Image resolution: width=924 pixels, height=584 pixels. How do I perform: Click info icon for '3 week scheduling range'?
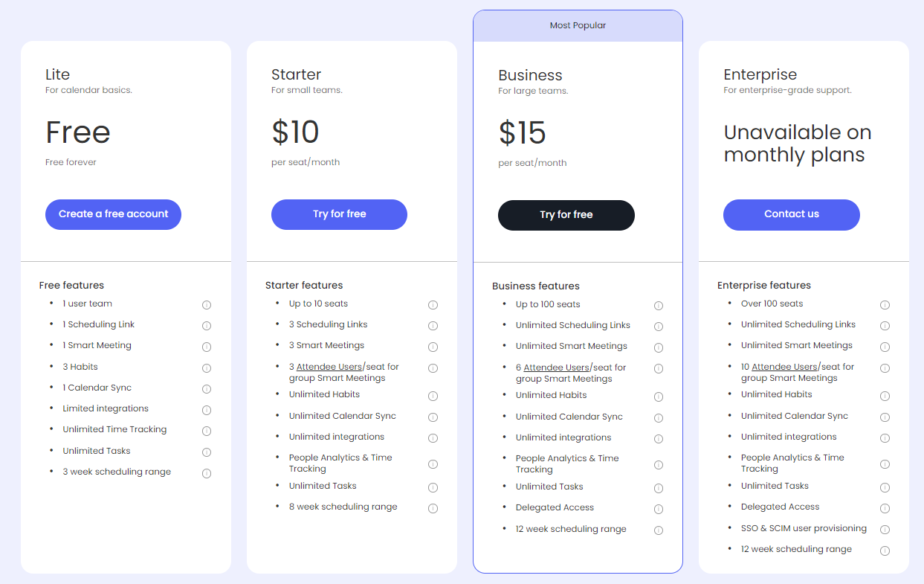(207, 473)
